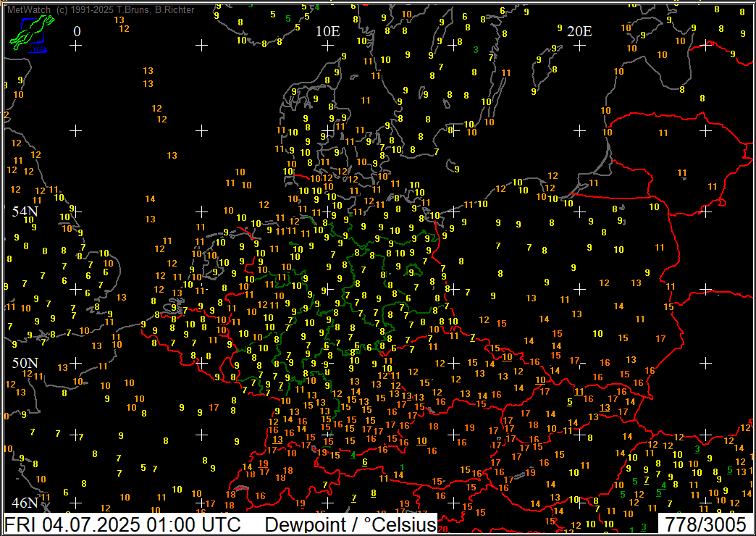
Task: Click the 10E longitude label
Action: (328, 32)
